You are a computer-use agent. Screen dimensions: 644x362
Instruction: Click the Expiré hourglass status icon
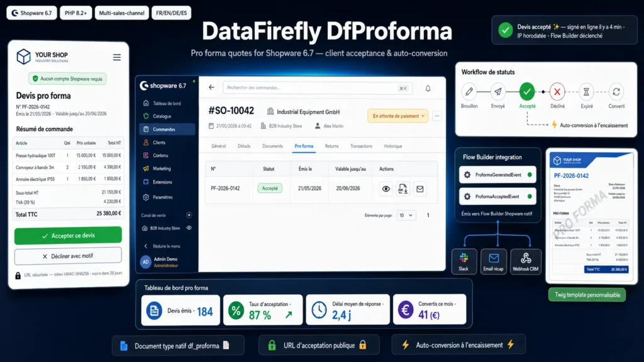click(587, 92)
